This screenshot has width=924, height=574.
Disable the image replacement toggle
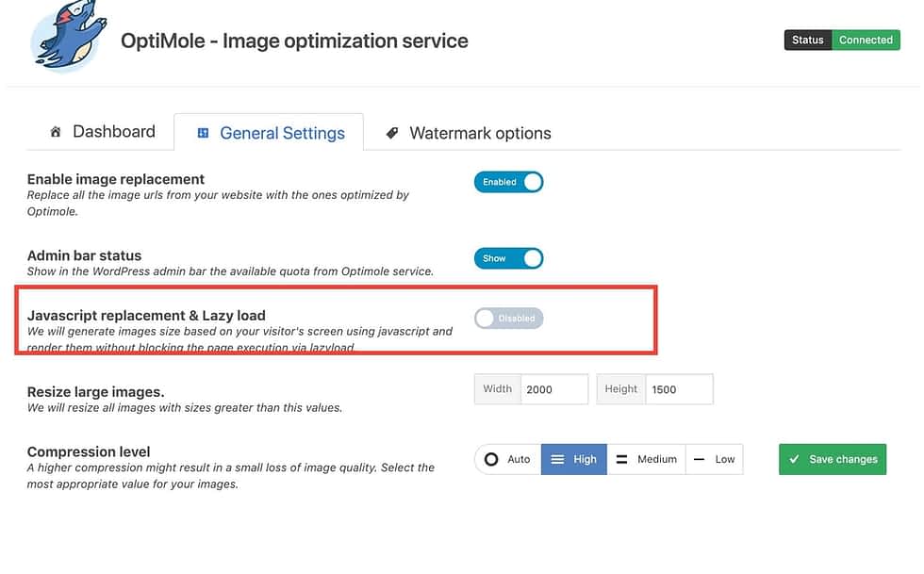(x=508, y=182)
